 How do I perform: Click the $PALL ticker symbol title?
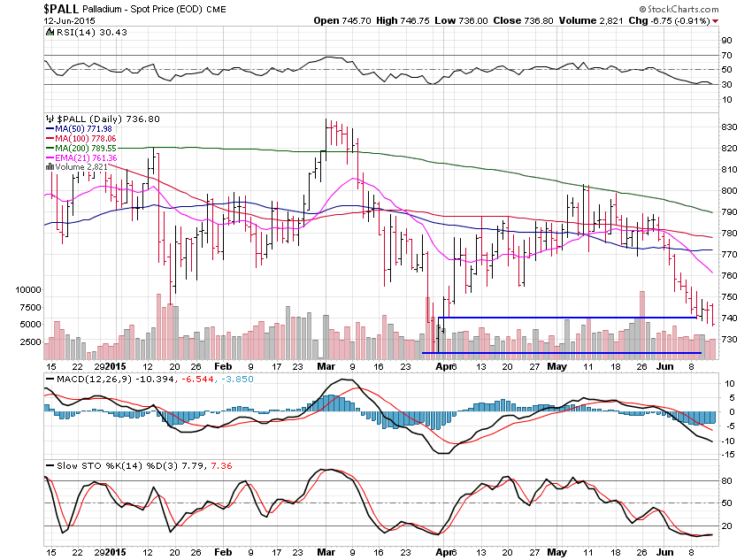click(61, 9)
